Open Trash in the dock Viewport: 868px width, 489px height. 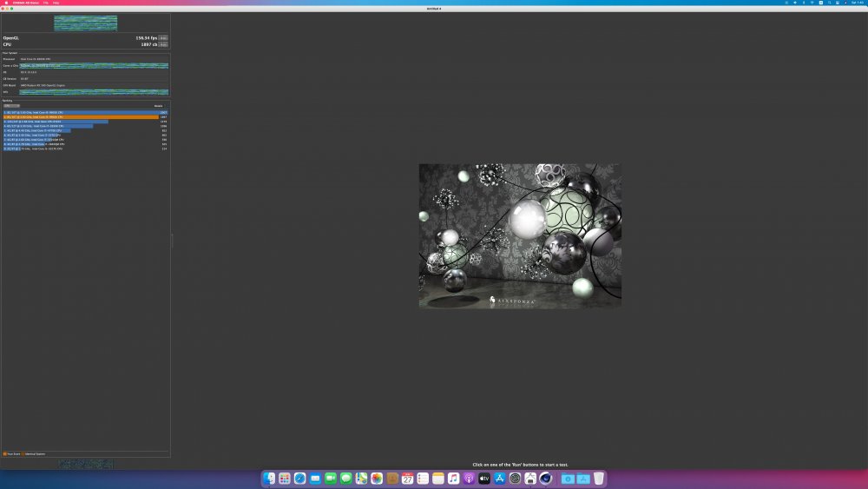coord(598,479)
